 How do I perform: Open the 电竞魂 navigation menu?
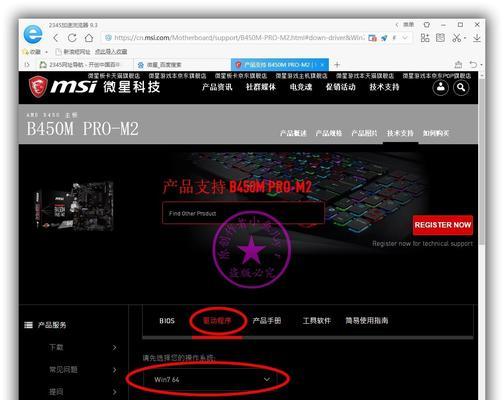[301, 87]
